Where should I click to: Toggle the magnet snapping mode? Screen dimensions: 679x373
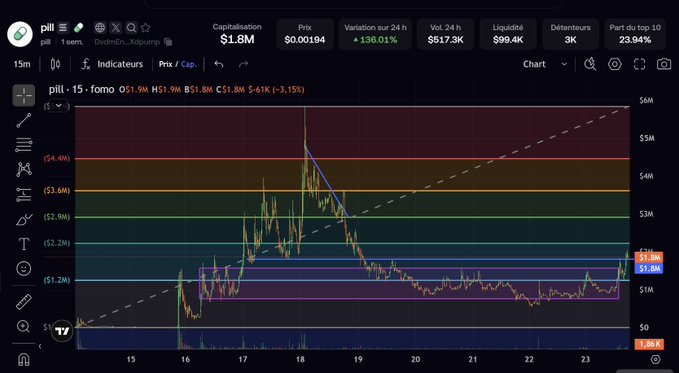(x=23, y=360)
